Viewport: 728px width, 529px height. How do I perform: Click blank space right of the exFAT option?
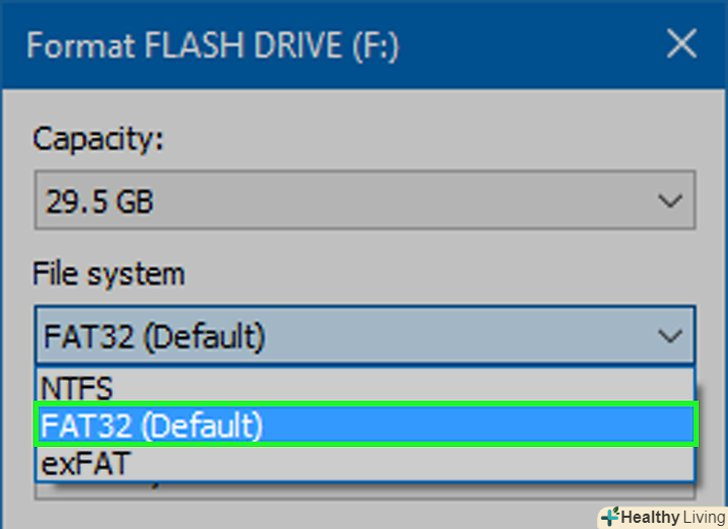[400, 462]
